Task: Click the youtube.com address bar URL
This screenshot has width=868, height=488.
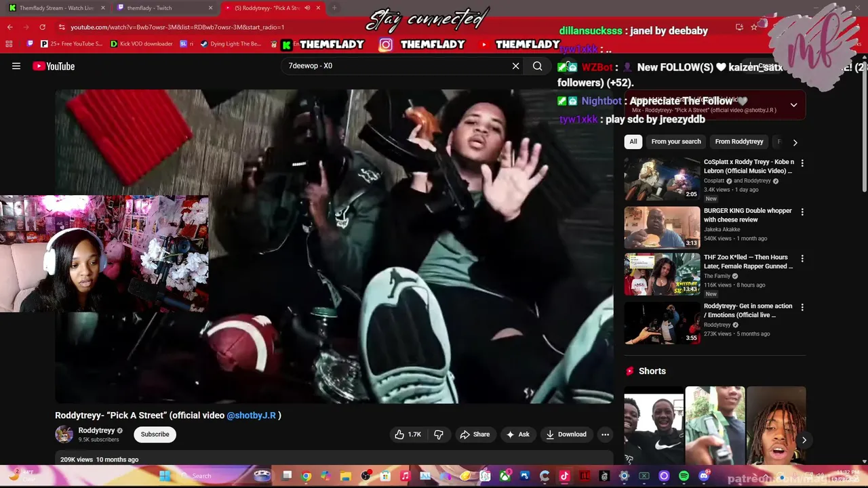Action: [x=178, y=27]
